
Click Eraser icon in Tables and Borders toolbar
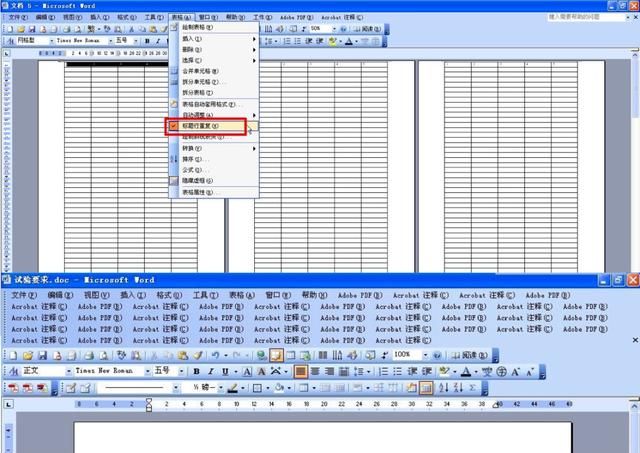[85, 388]
